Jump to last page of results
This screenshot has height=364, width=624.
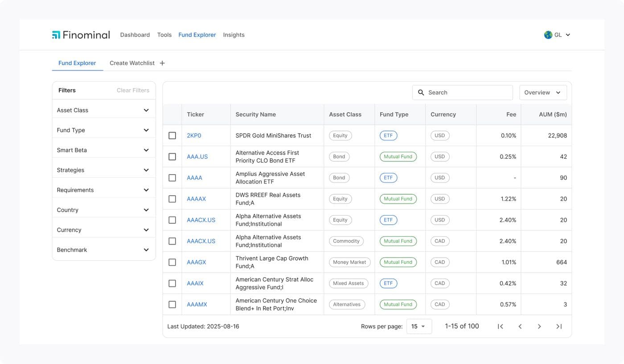click(x=559, y=327)
